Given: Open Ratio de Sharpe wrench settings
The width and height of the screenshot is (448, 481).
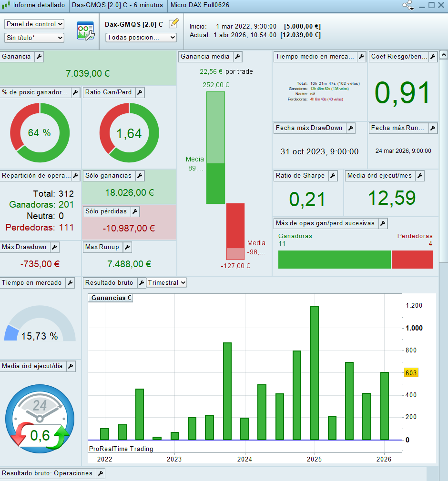Looking at the screenshot, I should click(x=333, y=176).
